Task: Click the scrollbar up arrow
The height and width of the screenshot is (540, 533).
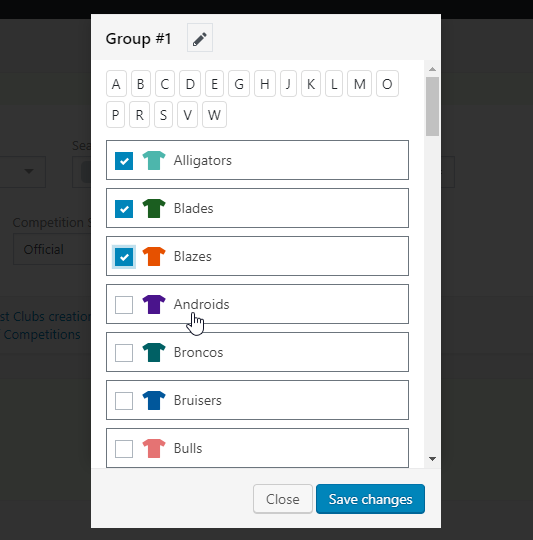Action: pyautogui.click(x=432, y=69)
